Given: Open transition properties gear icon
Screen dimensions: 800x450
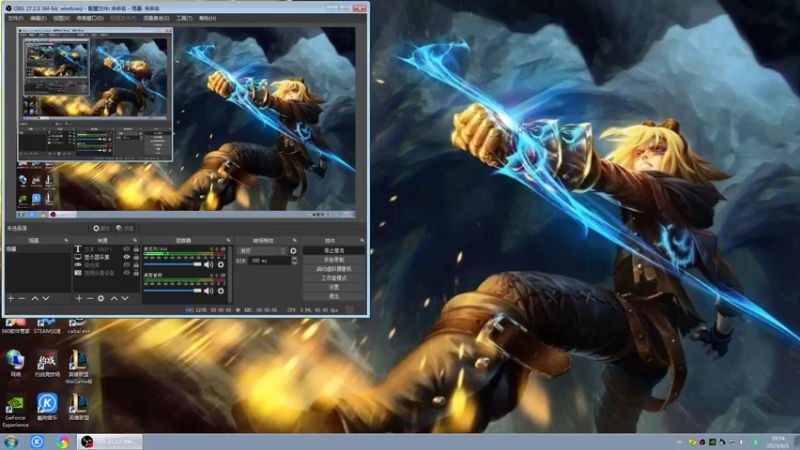Looking at the screenshot, I should (x=293, y=251).
